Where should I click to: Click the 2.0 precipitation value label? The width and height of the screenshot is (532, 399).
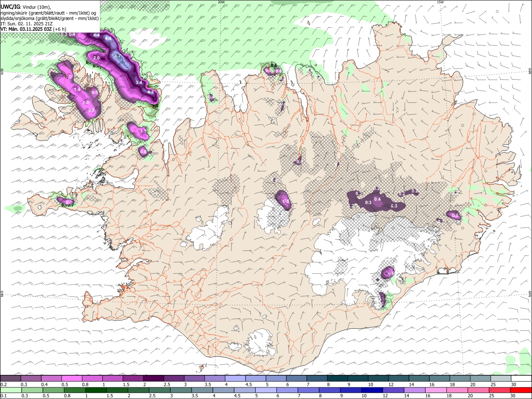click(96, 58)
